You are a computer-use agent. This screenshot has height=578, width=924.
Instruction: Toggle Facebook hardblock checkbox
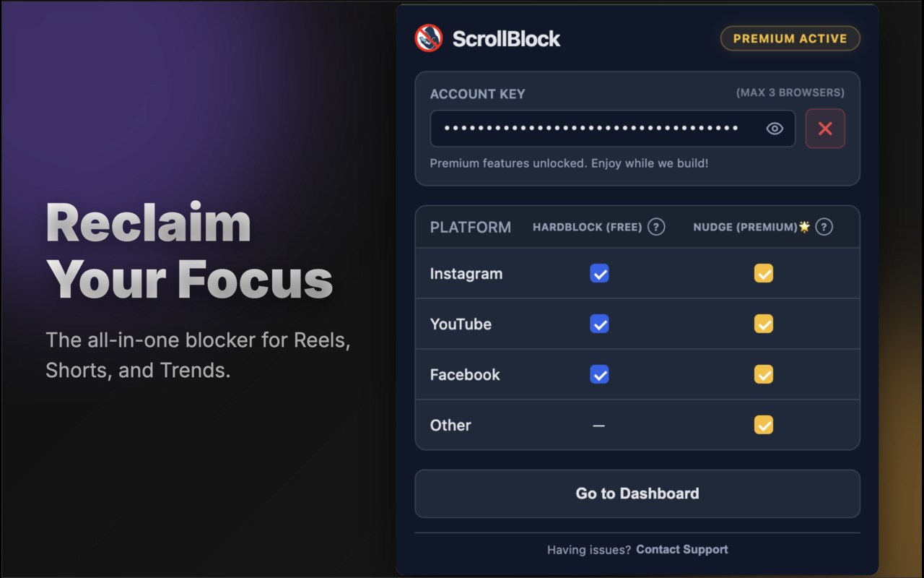tap(599, 374)
